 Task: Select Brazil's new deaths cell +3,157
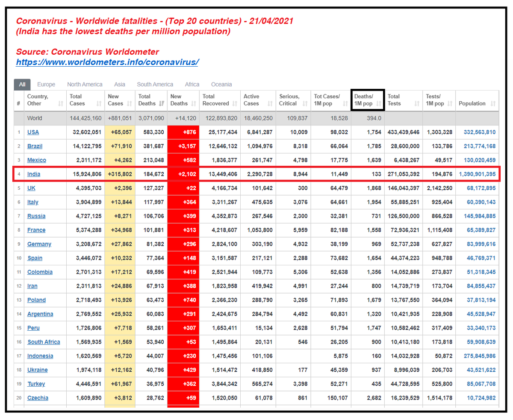pyautogui.click(x=183, y=146)
